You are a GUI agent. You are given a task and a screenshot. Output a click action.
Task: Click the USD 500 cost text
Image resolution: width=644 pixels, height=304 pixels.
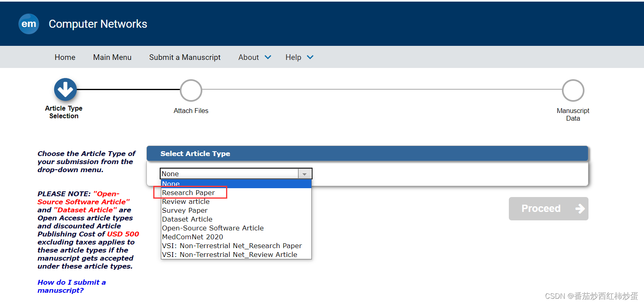tap(123, 234)
